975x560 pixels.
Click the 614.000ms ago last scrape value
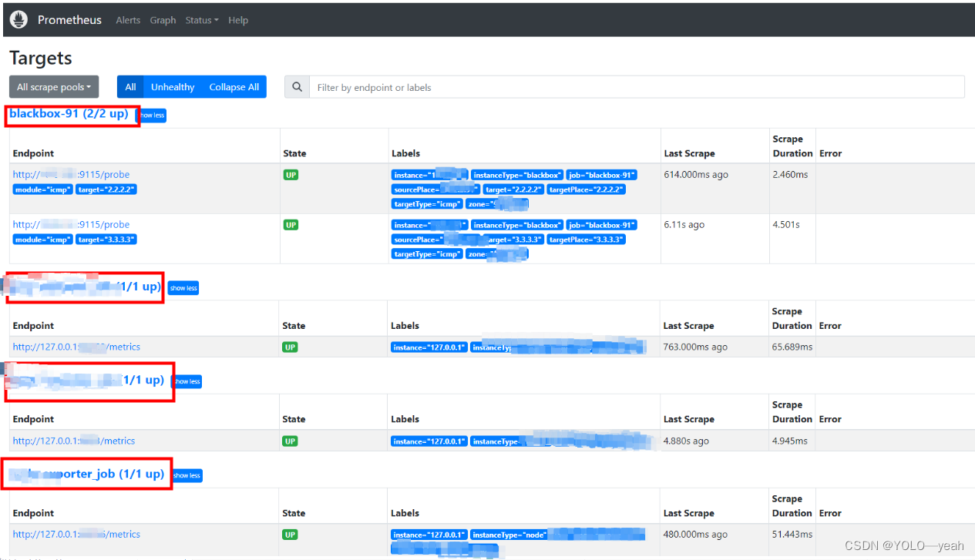[696, 175]
